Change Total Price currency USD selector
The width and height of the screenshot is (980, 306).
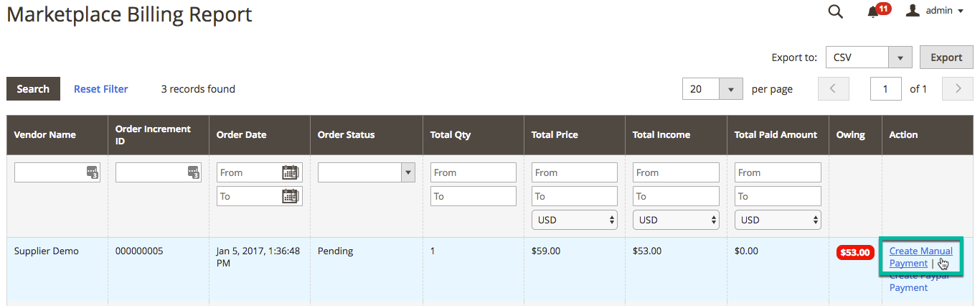pos(575,220)
